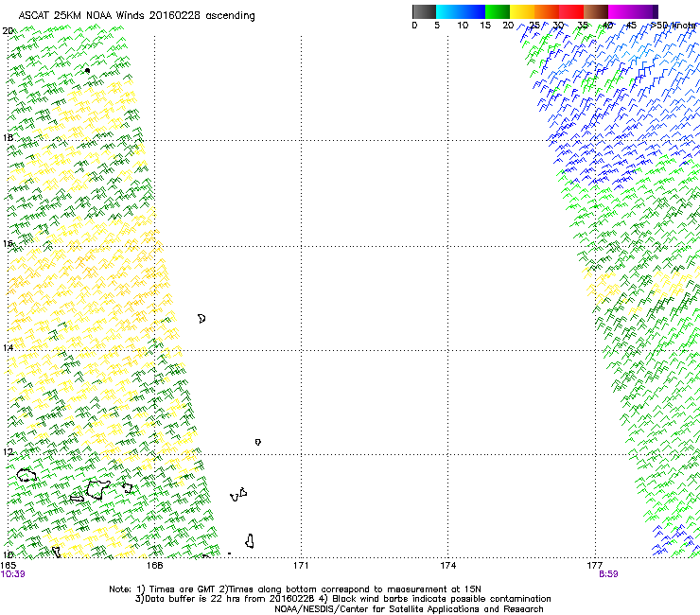Image resolution: width=700 pixels, height=615 pixels.
Task: Click the latitude label '18'
Action: click(8, 137)
